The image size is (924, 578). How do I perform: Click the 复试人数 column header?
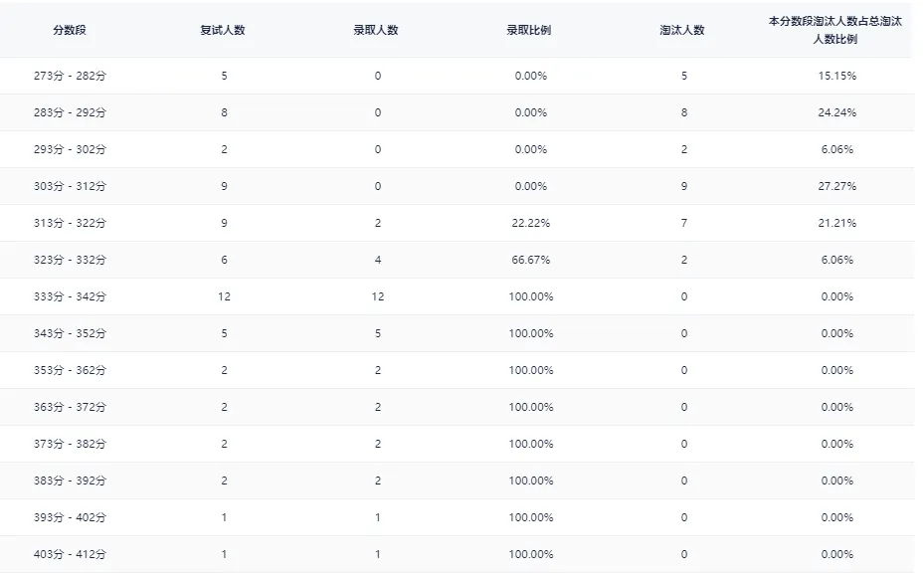click(x=223, y=30)
